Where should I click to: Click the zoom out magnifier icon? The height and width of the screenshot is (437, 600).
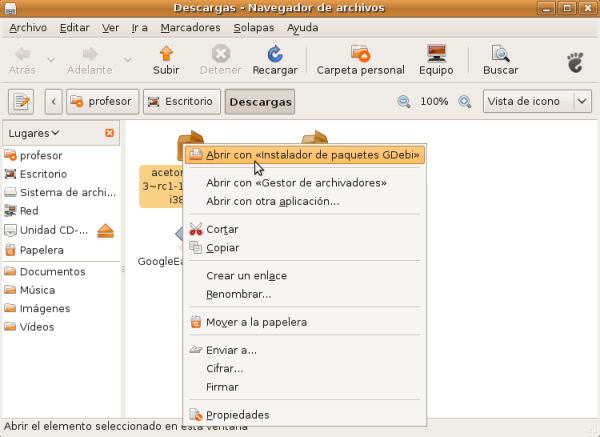click(x=404, y=101)
